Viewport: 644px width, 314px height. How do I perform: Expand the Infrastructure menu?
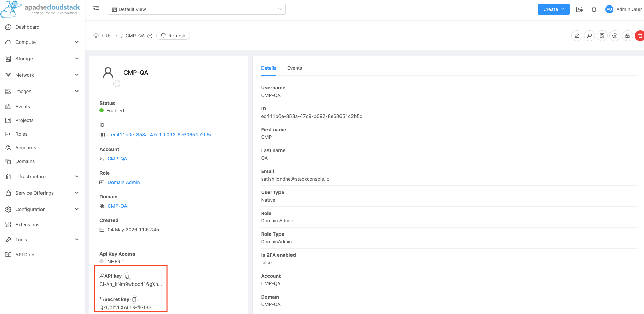(42, 177)
